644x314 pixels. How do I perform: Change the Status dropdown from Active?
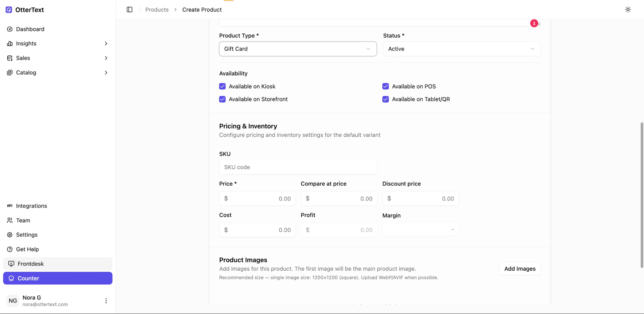[x=461, y=49]
